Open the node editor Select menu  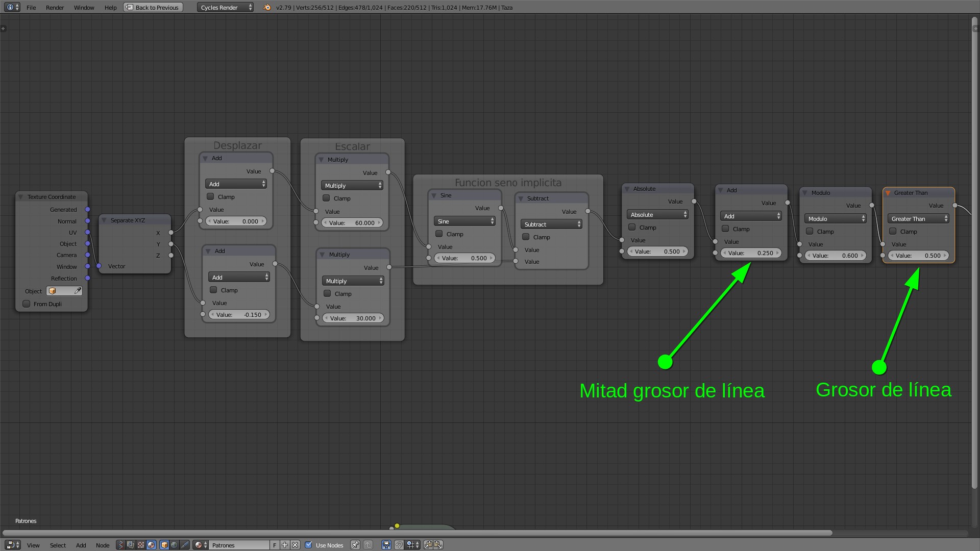tap(58, 545)
